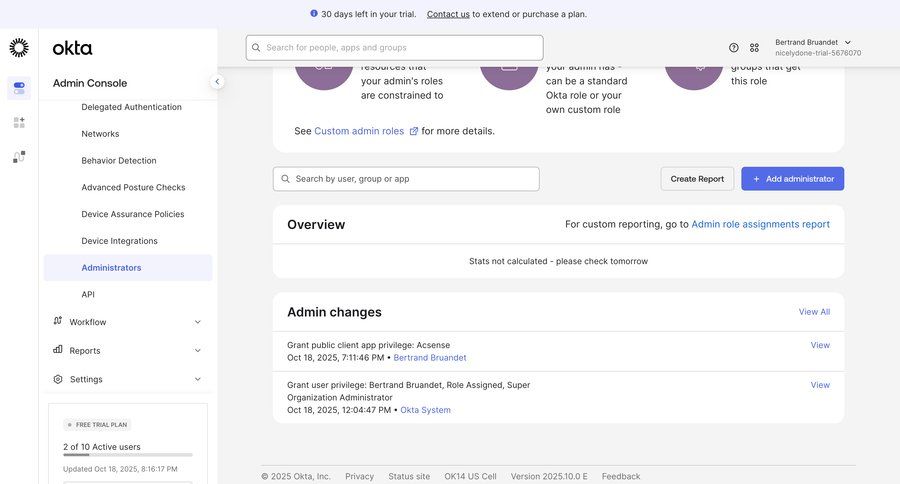Open the Settings menu label
Image resolution: width=900 pixels, height=484 pixels.
click(86, 380)
